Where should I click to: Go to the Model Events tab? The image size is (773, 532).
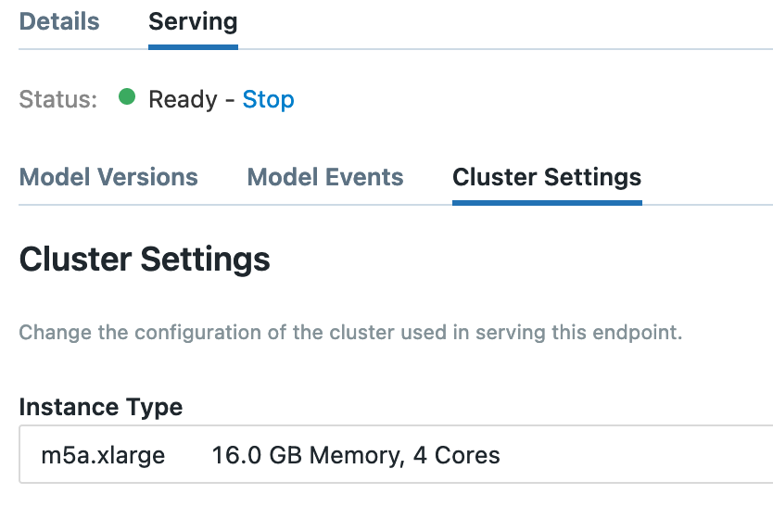[325, 177]
